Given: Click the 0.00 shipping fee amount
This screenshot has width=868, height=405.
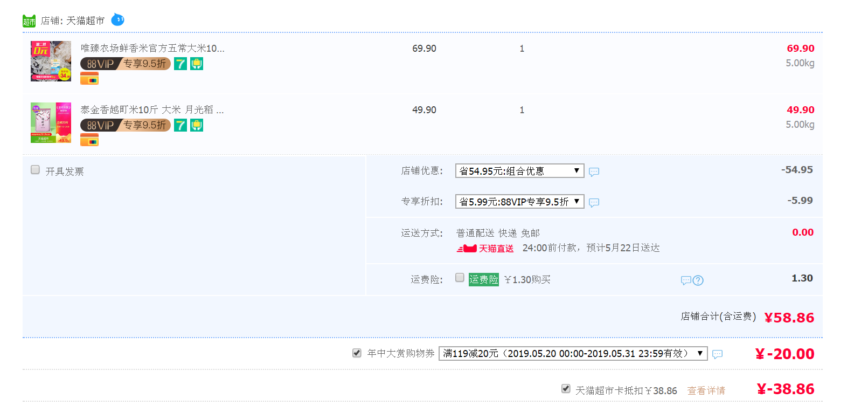Looking at the screenshot, I should coord(803,232).
